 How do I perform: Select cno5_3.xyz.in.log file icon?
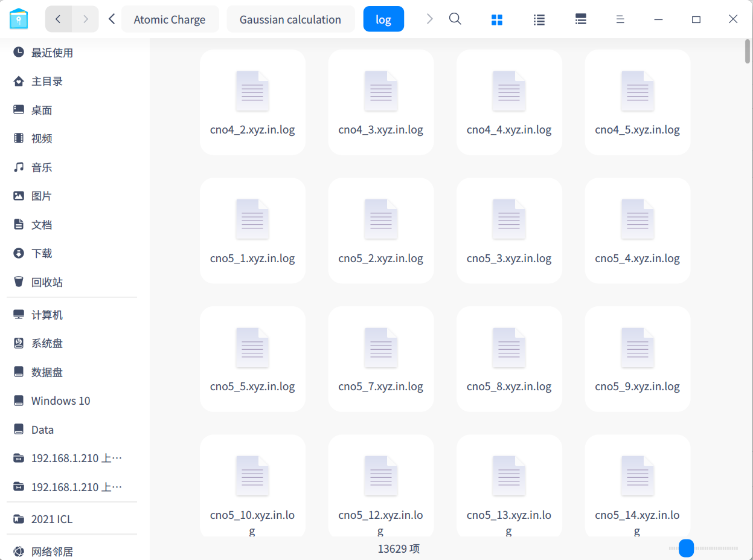tap(509, 219)
